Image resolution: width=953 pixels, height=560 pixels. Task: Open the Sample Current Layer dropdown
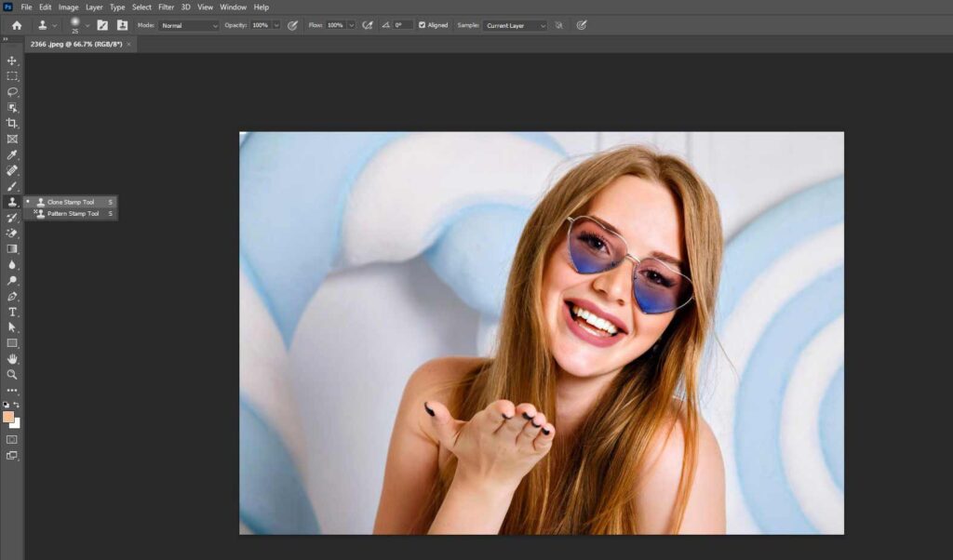516,25
